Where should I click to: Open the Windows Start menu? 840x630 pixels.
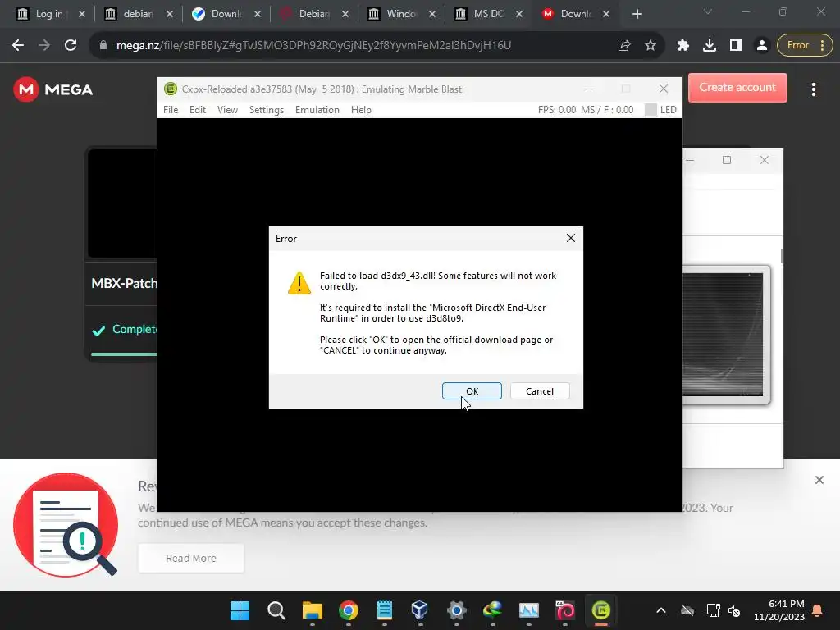coord(240,610)
